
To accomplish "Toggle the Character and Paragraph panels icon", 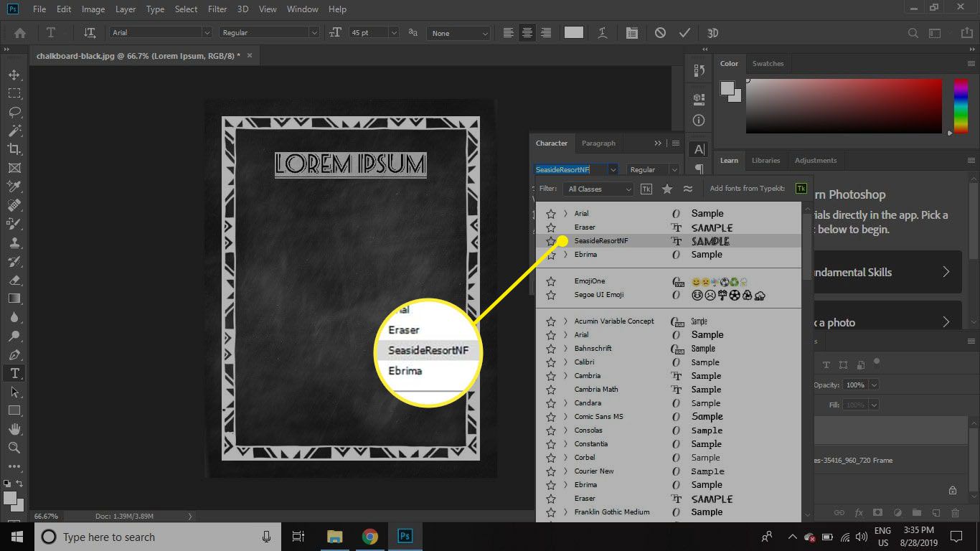I will click(x=631, y=33).
